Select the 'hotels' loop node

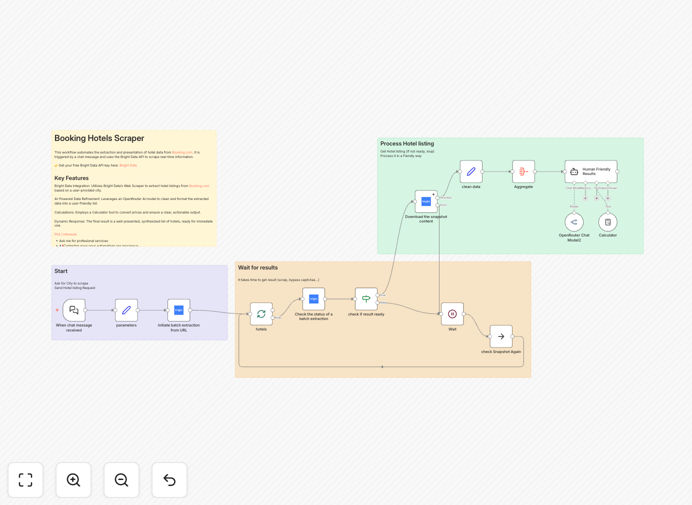[x=261, y=314]
